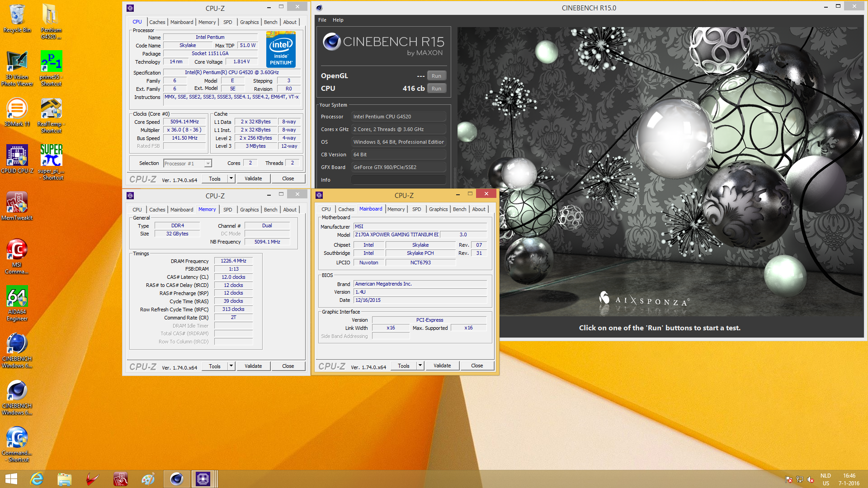Switch to SPD tab in Memory CPU-Z window
Viewport: 868px width, 488px height.
(228, 210)
